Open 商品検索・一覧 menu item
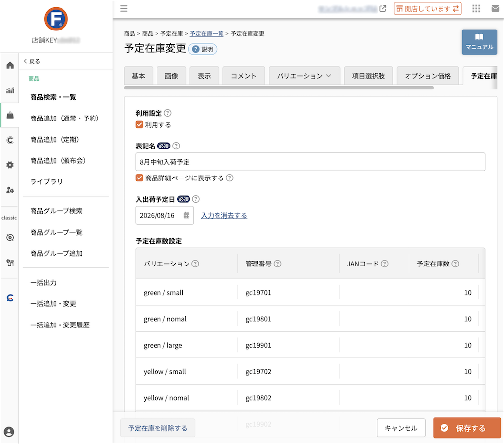The width and height of the screenshot is (504, 444). click(x=53, y=97)
